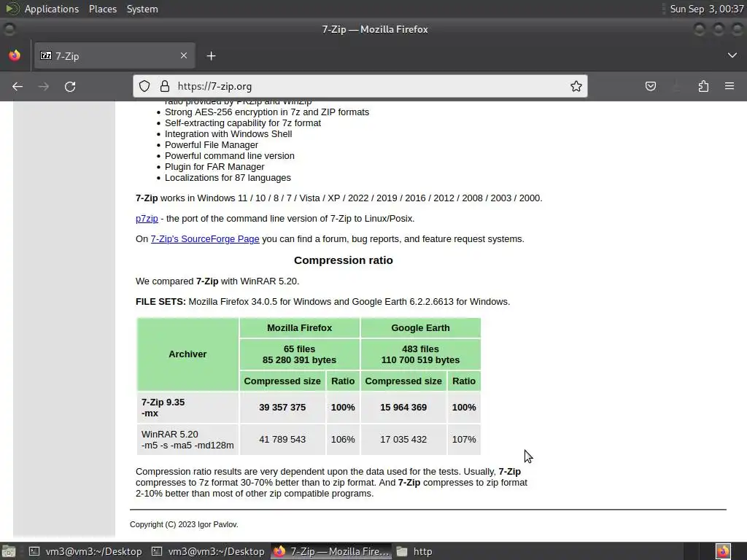
Task: Click the '15 964 369' compressed size cell
Action: click(403, 408)
